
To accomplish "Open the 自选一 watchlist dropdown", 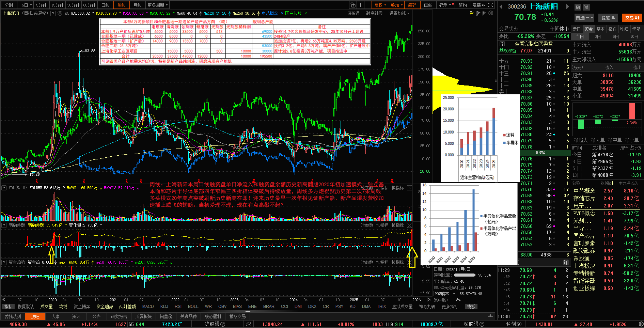I will (x=584, y=18).
